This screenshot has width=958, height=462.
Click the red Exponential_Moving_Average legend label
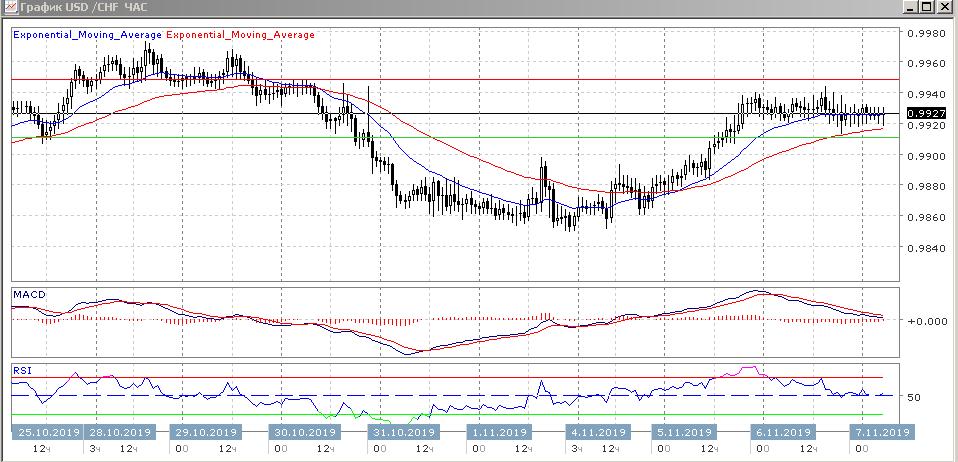[240, 34]
